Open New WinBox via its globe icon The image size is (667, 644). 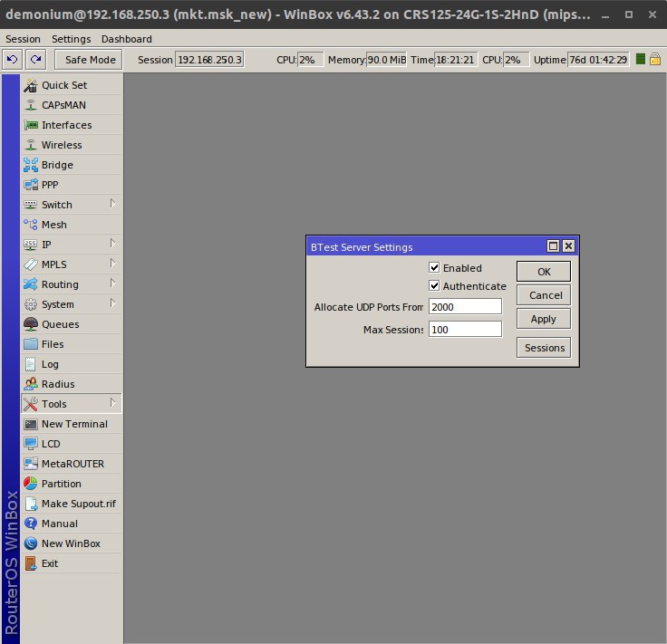(x=31, y=543)
